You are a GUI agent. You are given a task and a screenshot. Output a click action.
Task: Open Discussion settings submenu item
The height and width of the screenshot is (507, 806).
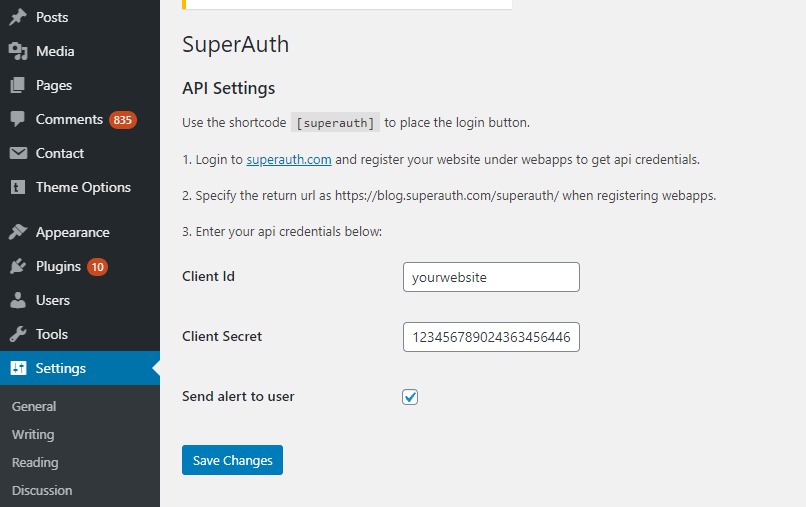42,490
